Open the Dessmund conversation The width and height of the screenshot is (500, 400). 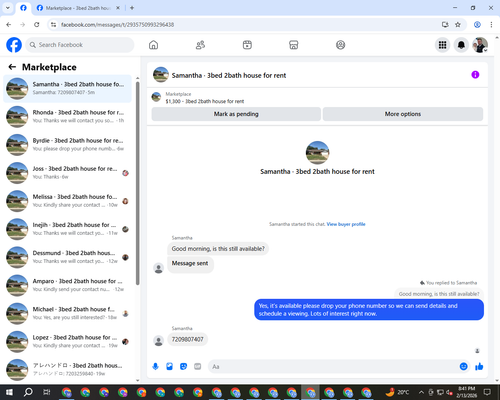point(67,257)
